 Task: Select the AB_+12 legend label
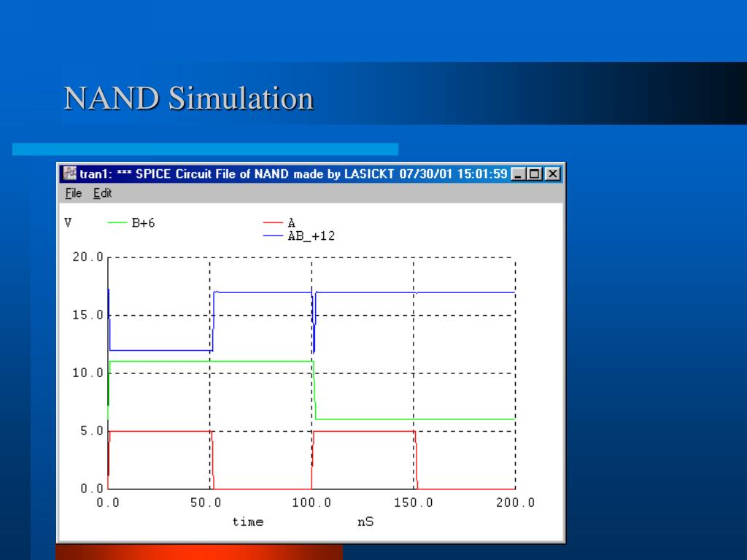[x=311, y=236]
